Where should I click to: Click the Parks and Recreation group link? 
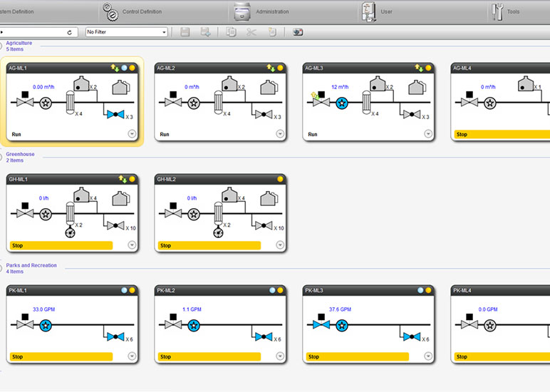(x=31, y=265)
